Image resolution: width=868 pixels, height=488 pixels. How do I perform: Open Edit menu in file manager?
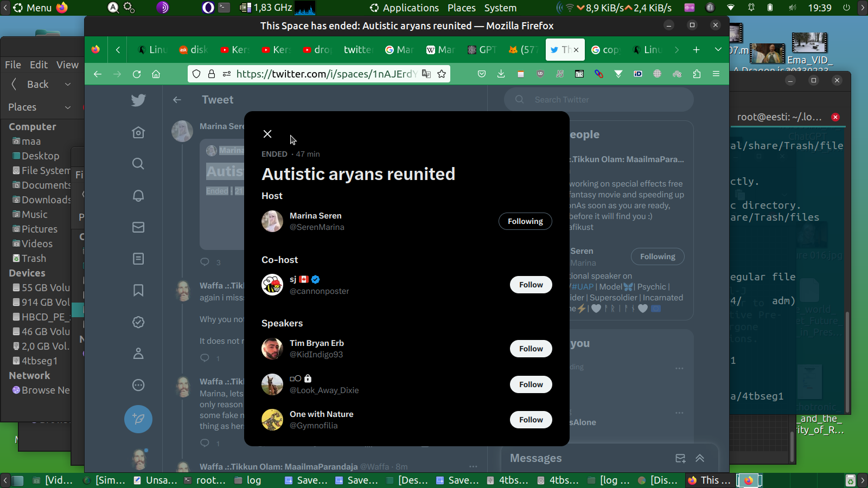coord(39,65)
